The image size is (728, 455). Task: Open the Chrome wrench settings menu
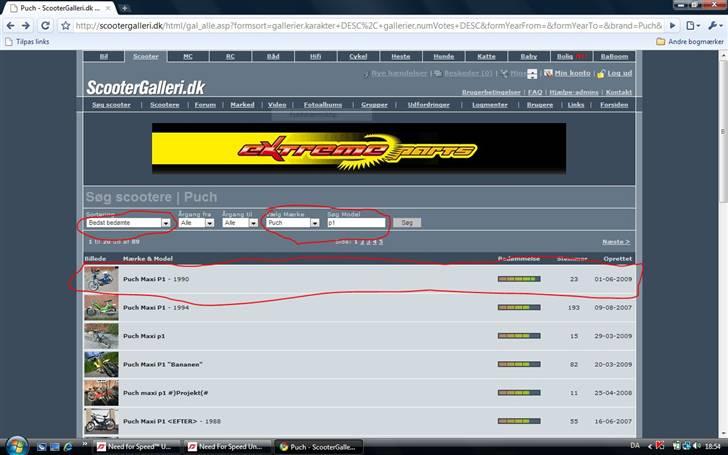pyautogui.click(x=715, y=26)
